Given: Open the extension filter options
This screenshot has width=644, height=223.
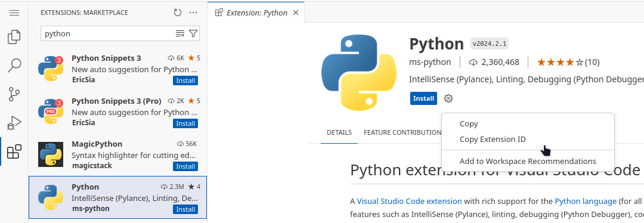Looking at the screenshot, I should [x=193, y=33].
